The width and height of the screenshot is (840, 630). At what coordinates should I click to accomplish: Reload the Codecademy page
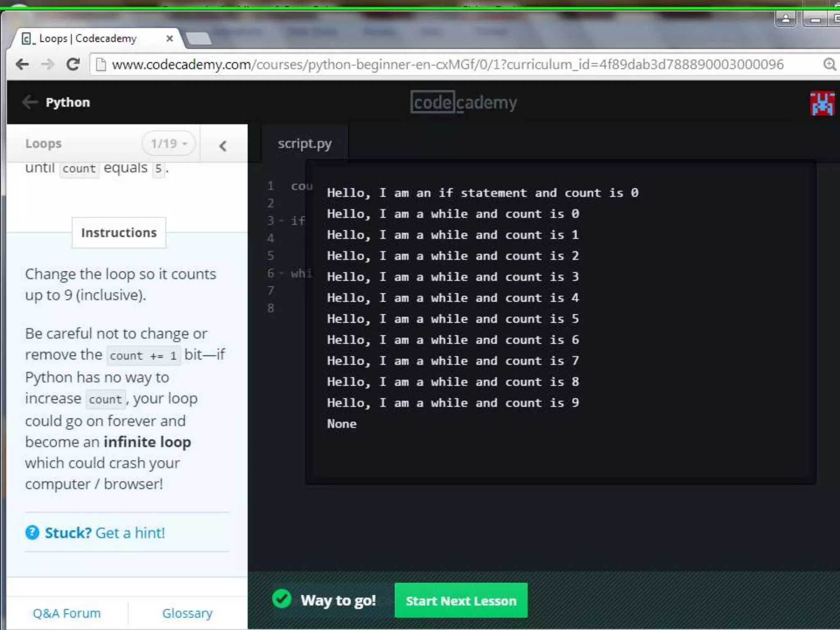coord(73,64)
